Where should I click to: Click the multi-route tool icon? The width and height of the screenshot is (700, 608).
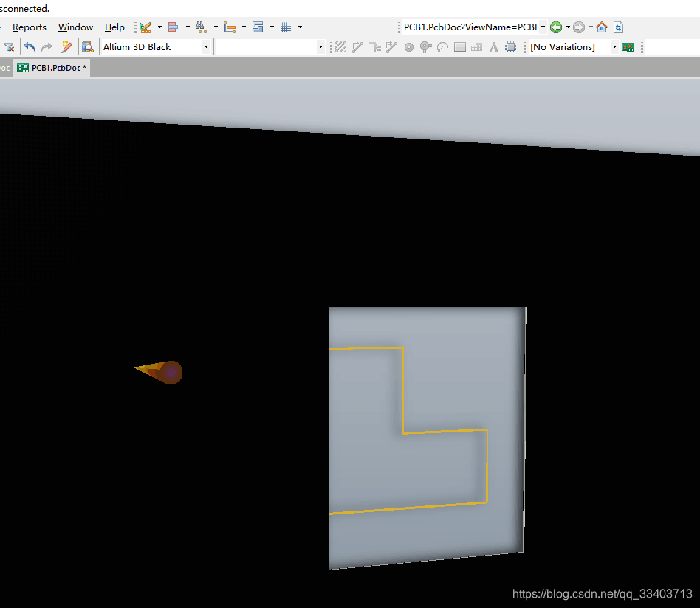click(x=375, y=46)
